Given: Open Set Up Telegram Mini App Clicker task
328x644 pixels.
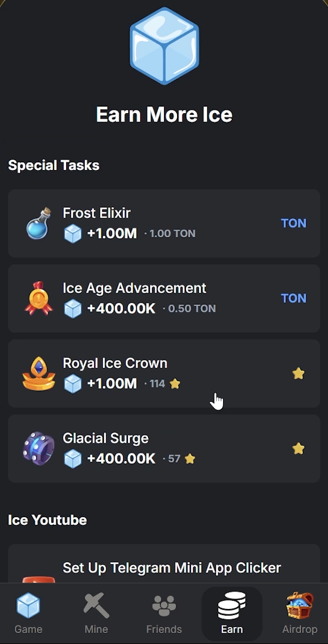Looking at the screenshot, I should (164, 568).
